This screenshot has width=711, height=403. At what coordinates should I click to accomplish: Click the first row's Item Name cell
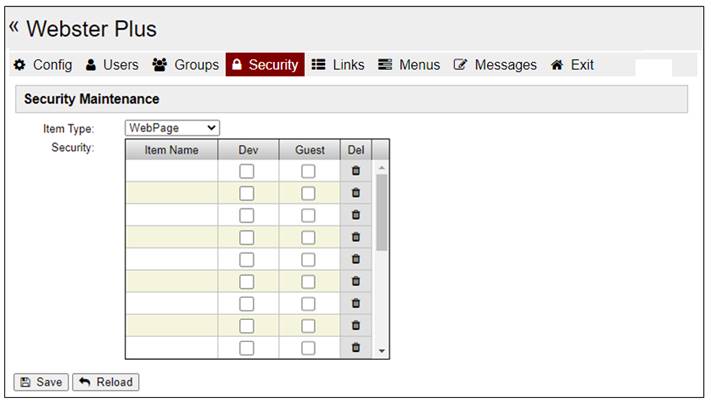tap(171, 171)
